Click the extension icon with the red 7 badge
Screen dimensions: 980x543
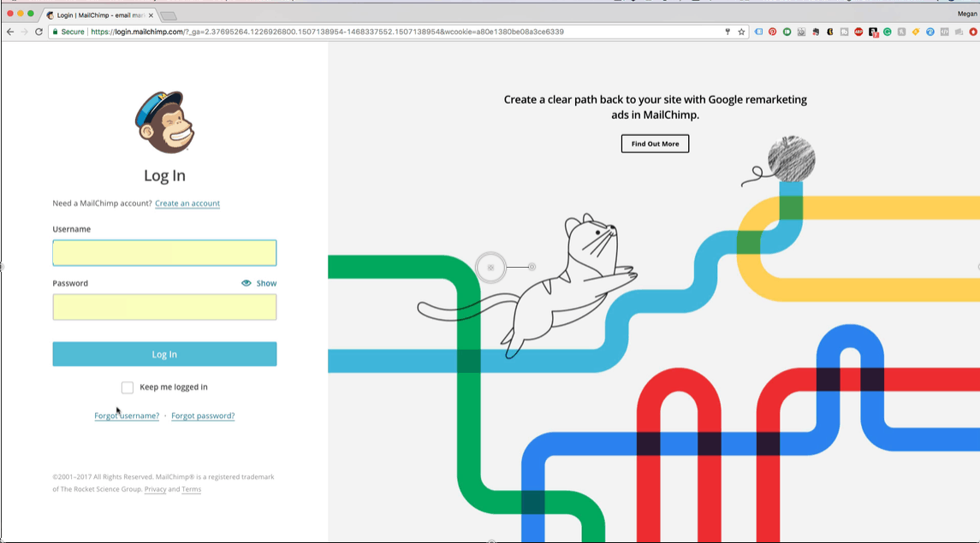[x=873, y=32]
